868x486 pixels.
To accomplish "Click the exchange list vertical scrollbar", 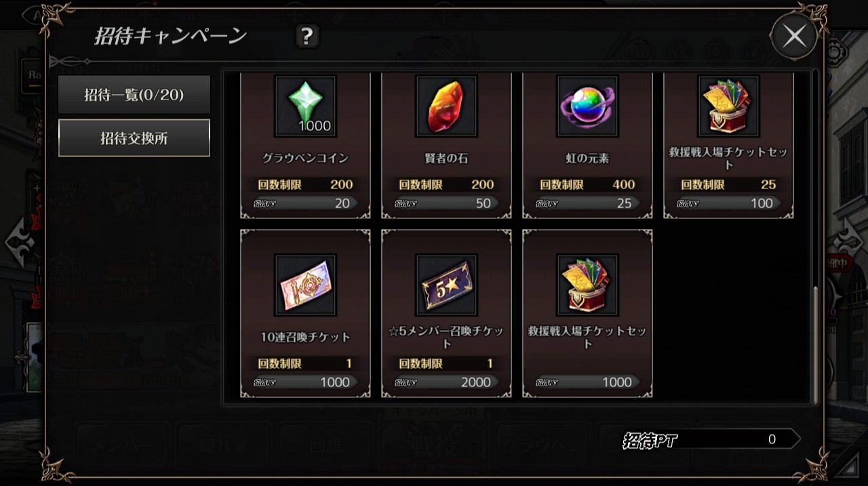I will click(815, 344).
